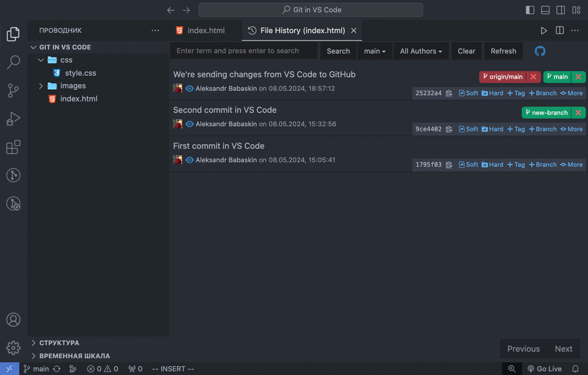Viewport: 588px width, 375px height.
Task: Open the Search view in activity bar
Action: (13, 62)
